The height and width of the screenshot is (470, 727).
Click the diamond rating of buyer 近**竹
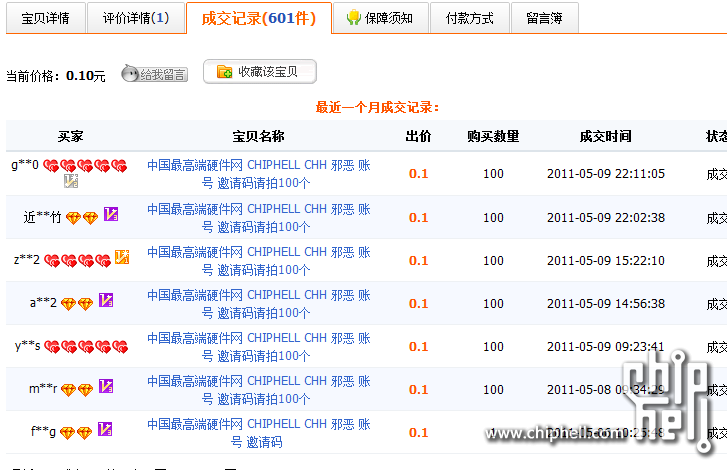[82, 217]
